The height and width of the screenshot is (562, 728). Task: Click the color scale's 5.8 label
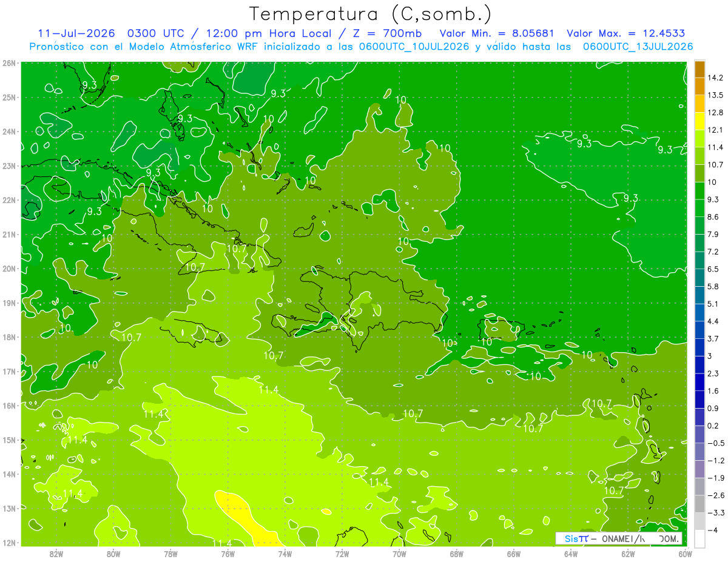click(x=713, y=286)
